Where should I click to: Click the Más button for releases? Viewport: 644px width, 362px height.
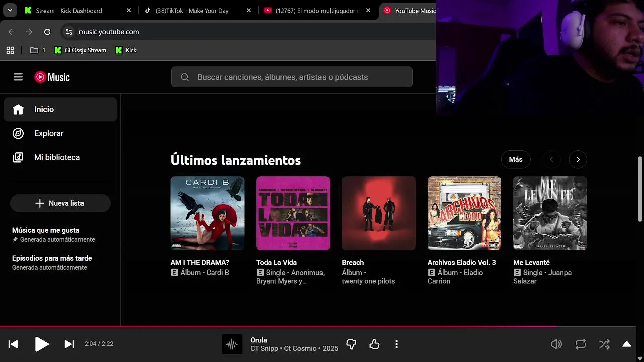click(516, 159)
